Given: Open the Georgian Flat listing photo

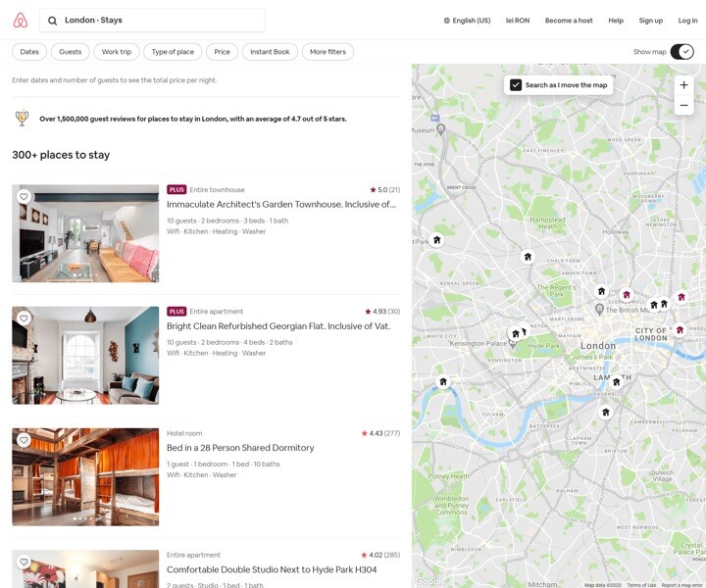Looking at the screenshot, I should [x=85, y=356].
